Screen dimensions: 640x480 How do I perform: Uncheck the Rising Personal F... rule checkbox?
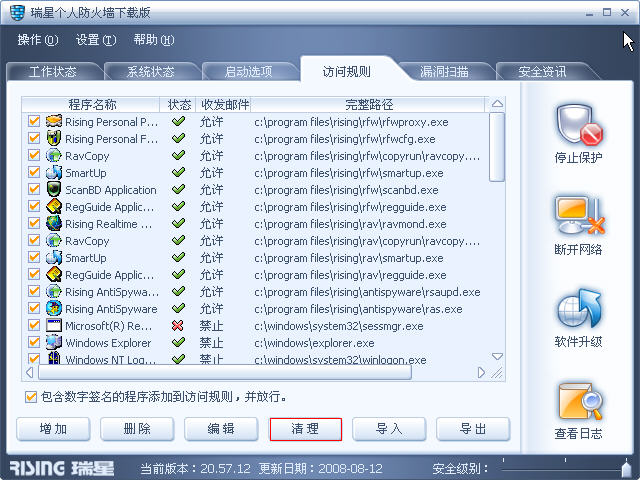[34, 138]
